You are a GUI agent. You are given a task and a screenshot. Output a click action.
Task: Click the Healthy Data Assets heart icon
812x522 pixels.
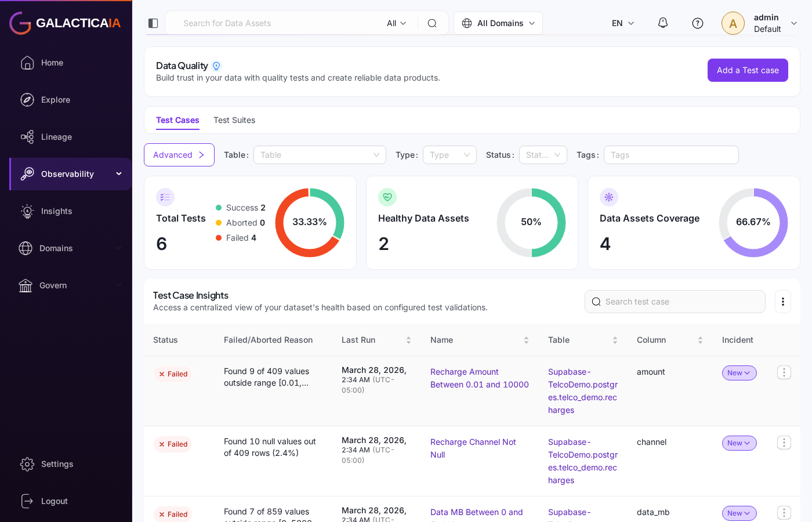click(x=387, y=197)
